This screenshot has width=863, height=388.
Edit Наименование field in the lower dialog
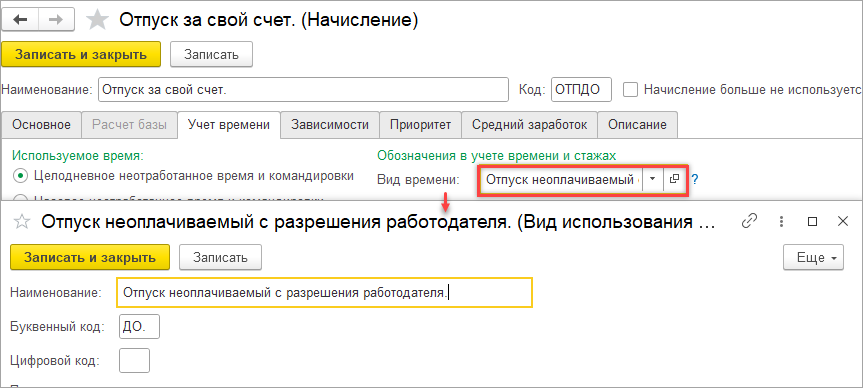pyautogui.click(x=325, y=292)
